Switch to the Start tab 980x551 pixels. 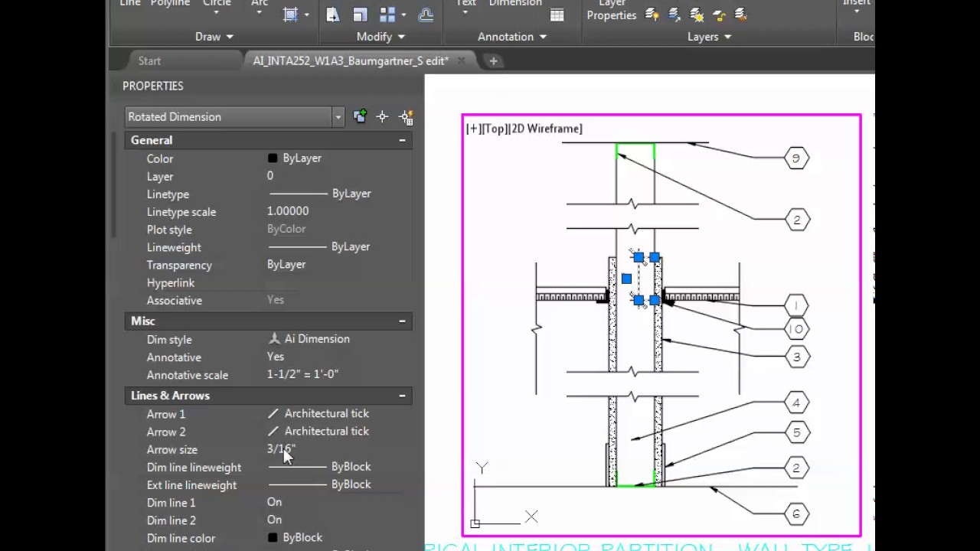(149, 61)
